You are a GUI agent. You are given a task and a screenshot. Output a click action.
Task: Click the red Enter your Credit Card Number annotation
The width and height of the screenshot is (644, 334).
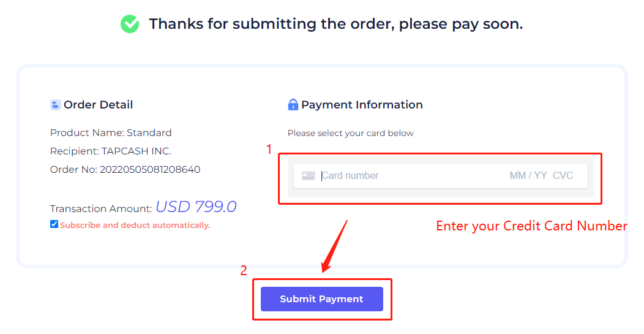531,226
